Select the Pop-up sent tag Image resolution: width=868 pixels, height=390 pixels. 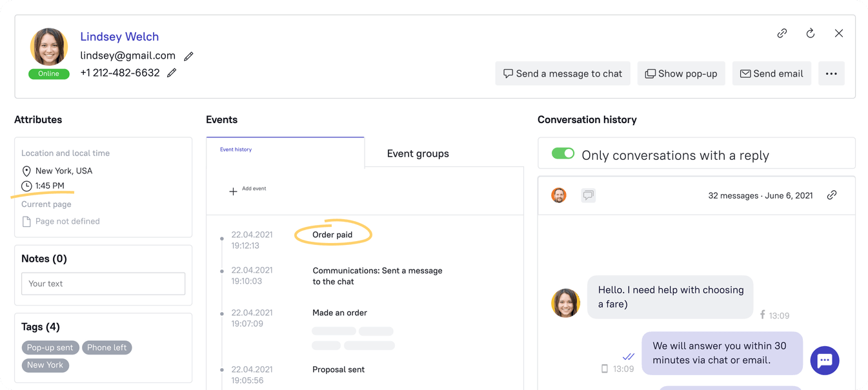coord(50,347)
